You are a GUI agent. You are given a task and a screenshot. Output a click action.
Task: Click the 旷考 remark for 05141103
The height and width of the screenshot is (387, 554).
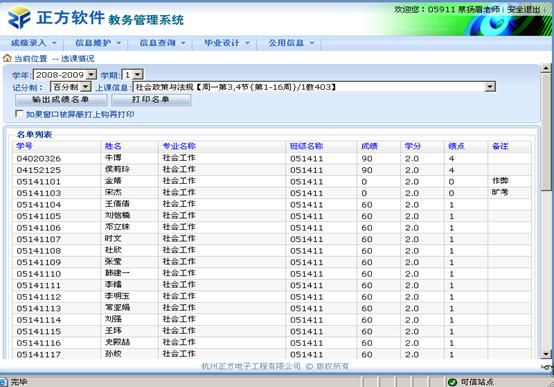(500, 193)
